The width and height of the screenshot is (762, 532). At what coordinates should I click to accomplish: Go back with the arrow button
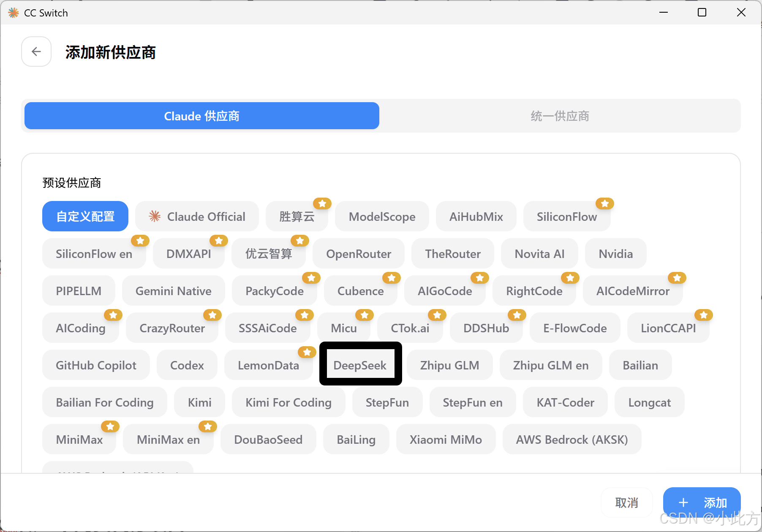(36, 52)
